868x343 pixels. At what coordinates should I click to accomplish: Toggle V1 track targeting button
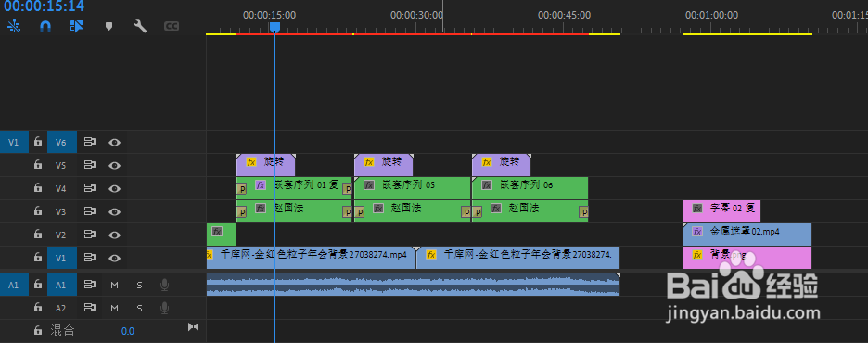click(61, 258)
